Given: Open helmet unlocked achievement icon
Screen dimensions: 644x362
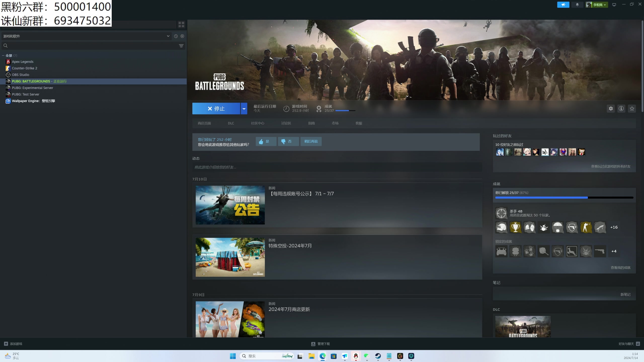Looking at the screenshot, I should pyautogui.click(x=501, y=228).
